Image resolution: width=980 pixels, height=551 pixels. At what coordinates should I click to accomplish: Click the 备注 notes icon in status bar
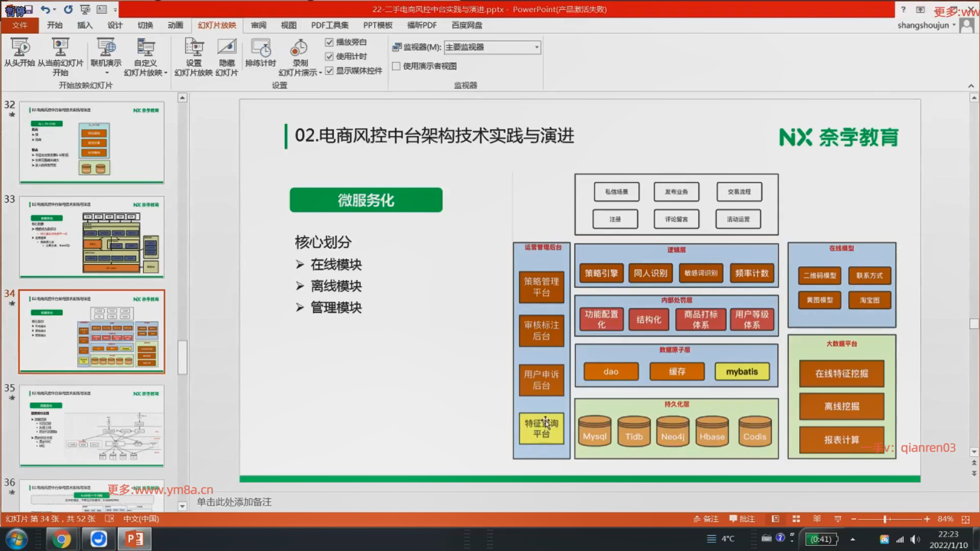706,519
